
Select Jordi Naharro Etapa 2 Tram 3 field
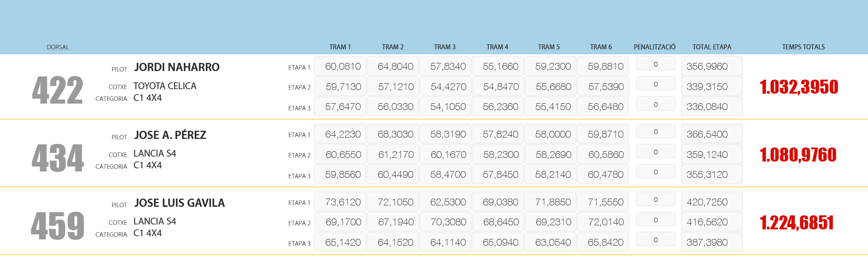(446, 86)
